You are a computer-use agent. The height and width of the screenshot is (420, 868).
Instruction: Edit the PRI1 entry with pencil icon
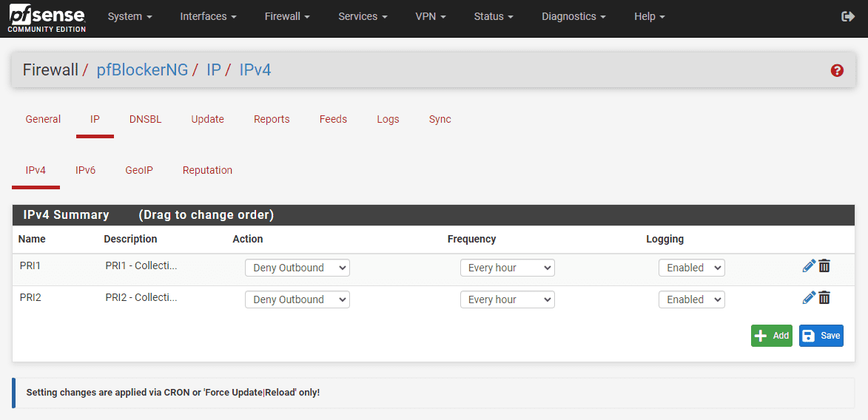click(808, 266)
